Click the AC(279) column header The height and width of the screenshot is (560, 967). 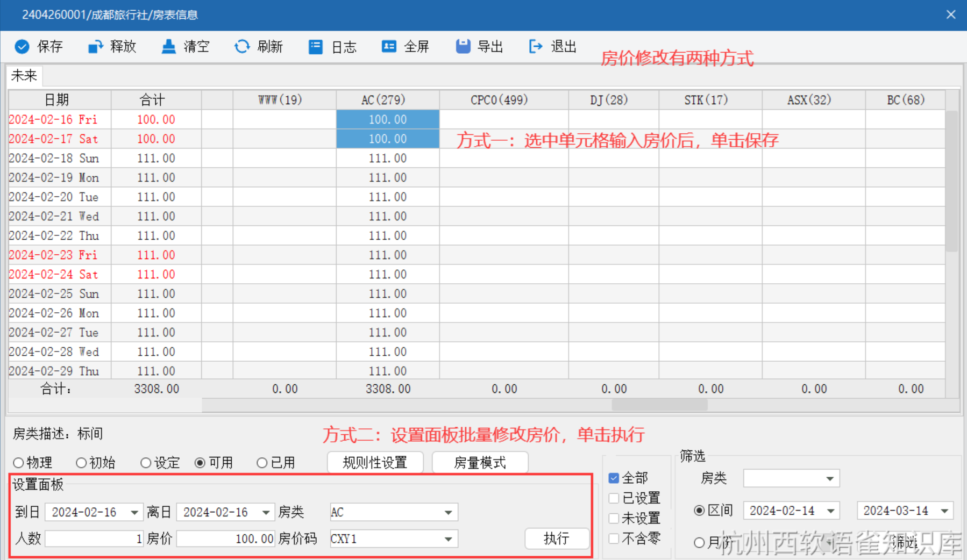pos(388,100)
